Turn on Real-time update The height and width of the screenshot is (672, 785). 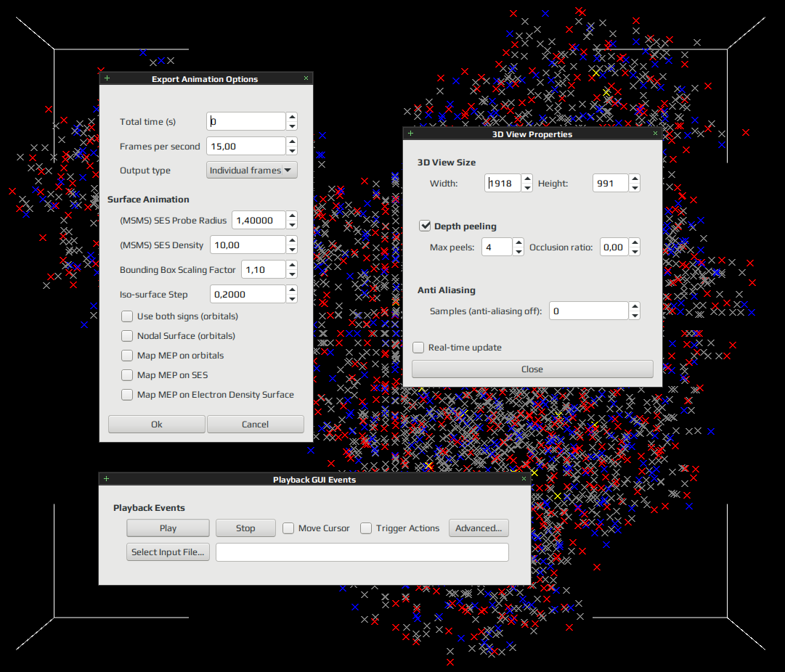[x=418, y=348]
